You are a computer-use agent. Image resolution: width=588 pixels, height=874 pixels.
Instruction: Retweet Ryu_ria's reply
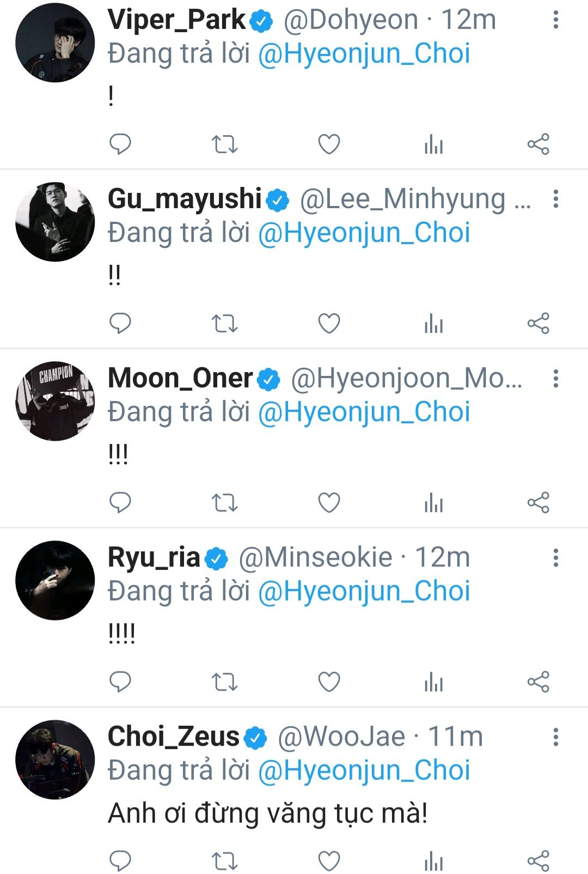point(224,682)
